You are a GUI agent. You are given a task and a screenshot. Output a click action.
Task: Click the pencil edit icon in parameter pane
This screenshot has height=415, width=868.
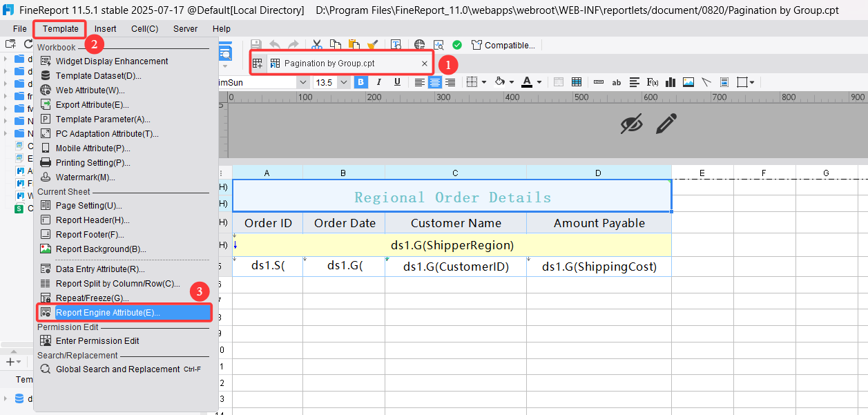[666, 124]
